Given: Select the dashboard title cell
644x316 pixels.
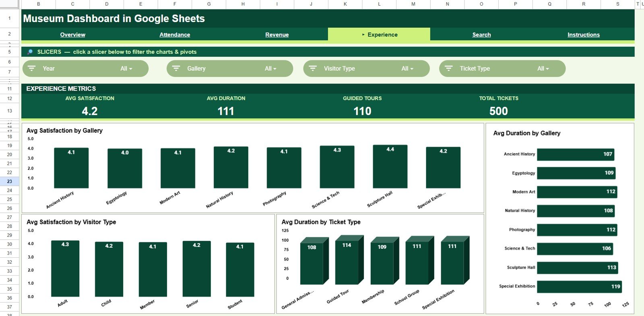Looking at the screenshot, I should tap(328, 18).
